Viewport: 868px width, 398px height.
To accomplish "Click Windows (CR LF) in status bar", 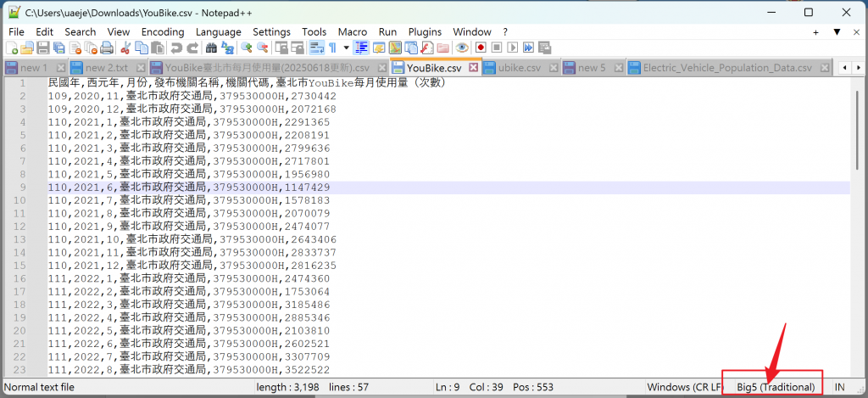I will tap(685, 387).
